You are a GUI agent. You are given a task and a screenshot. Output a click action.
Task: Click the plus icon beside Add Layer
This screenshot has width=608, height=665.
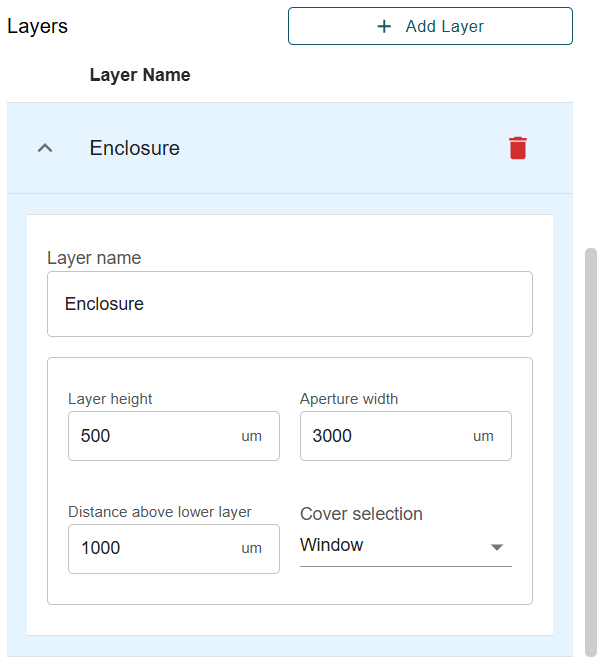[x=384, y=26]
